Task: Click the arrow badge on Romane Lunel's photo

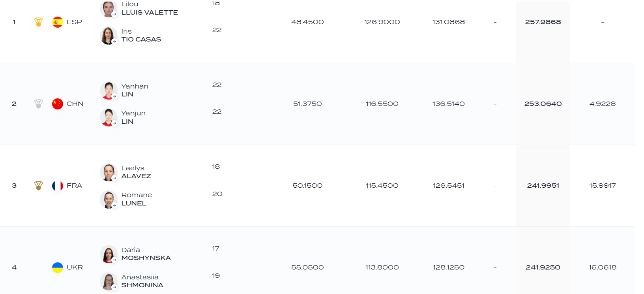Action: (x=114, y=205)
